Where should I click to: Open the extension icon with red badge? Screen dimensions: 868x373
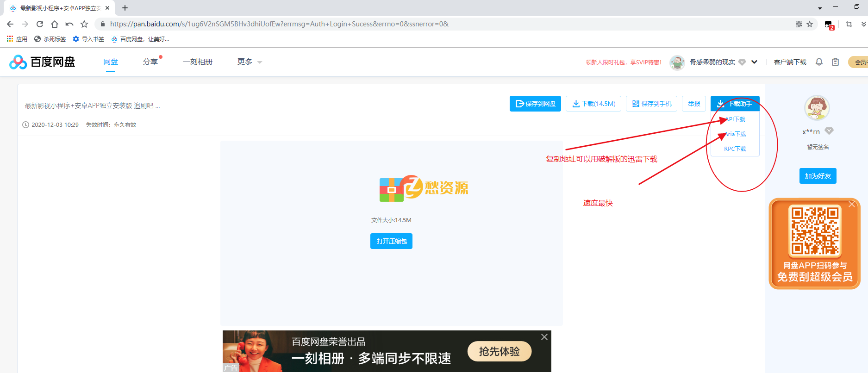click(x=829, y=25)
